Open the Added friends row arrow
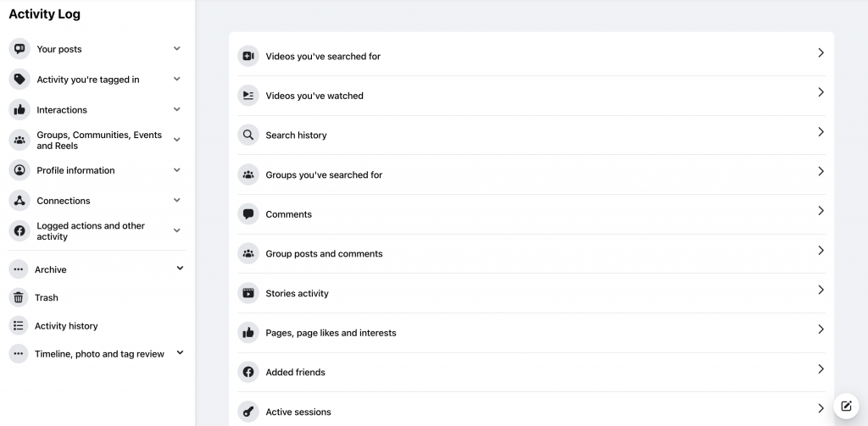The width and height of the screenshot is (868, 426). (x=821, y=369)
